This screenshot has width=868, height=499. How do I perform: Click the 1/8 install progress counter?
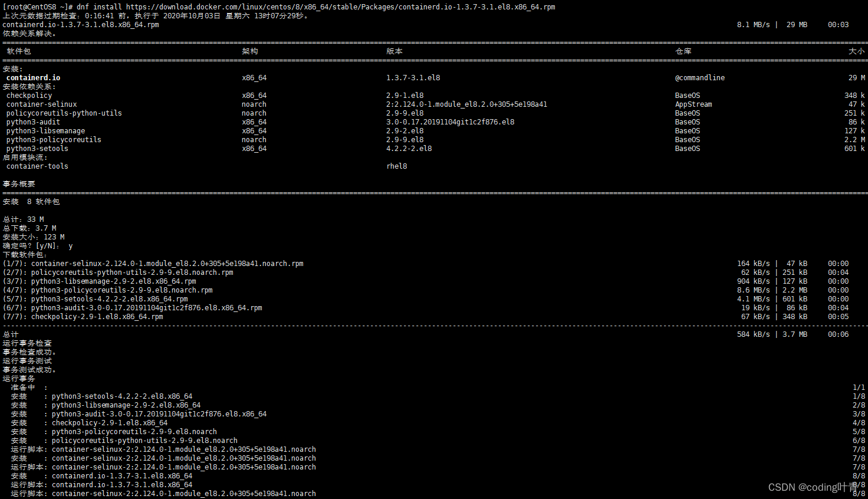[859, 396]
